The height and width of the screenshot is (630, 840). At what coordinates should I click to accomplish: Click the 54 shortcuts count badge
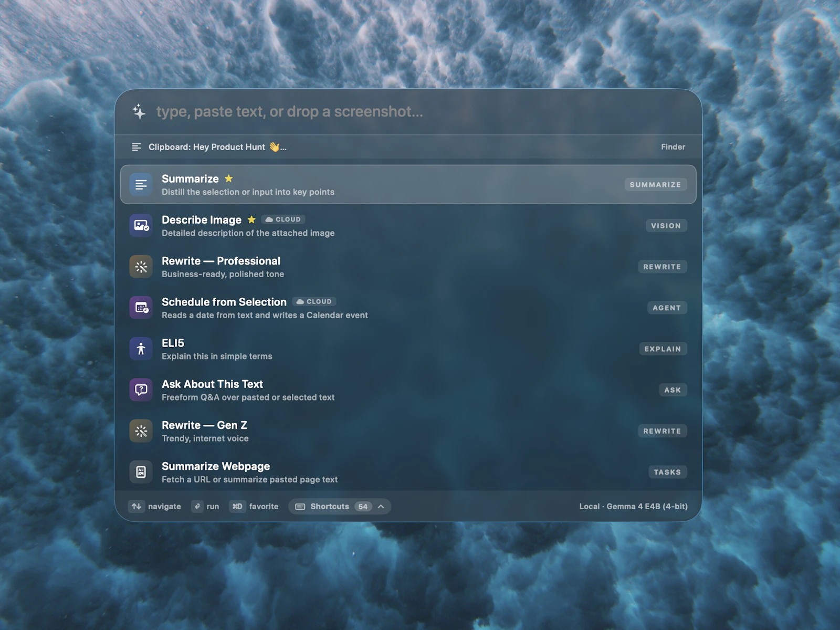[363, 507]
